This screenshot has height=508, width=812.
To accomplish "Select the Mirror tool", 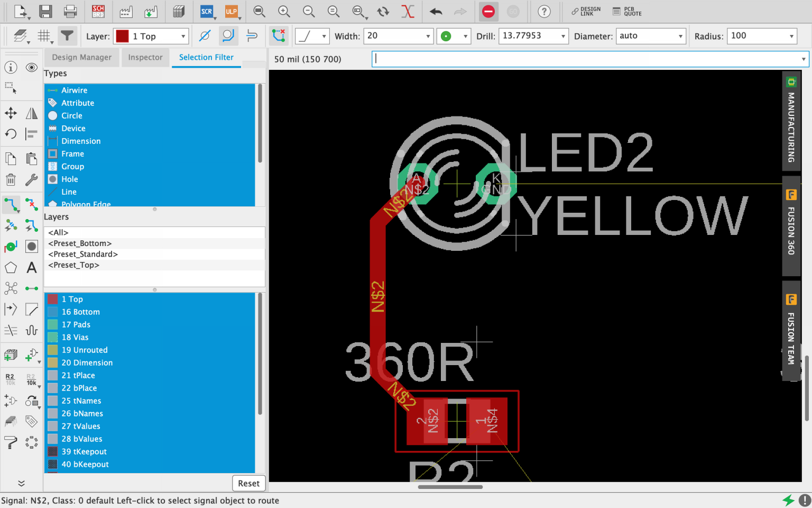I will [31, 113].
